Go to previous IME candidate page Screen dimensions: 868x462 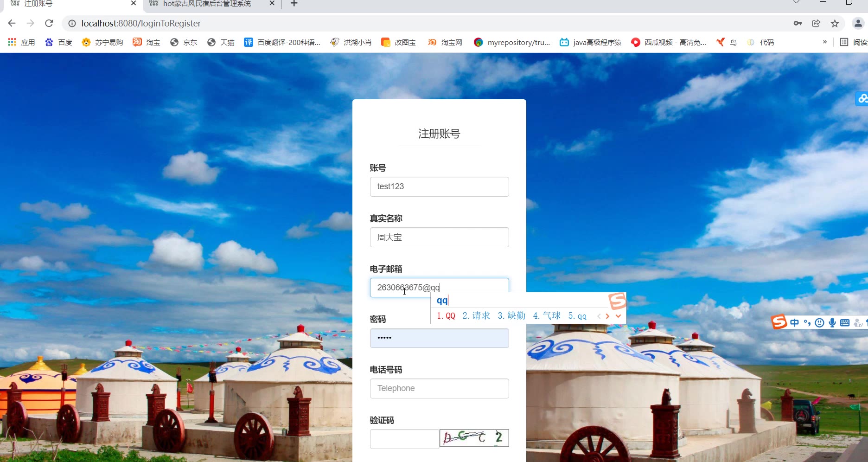(x=599, y=316)
